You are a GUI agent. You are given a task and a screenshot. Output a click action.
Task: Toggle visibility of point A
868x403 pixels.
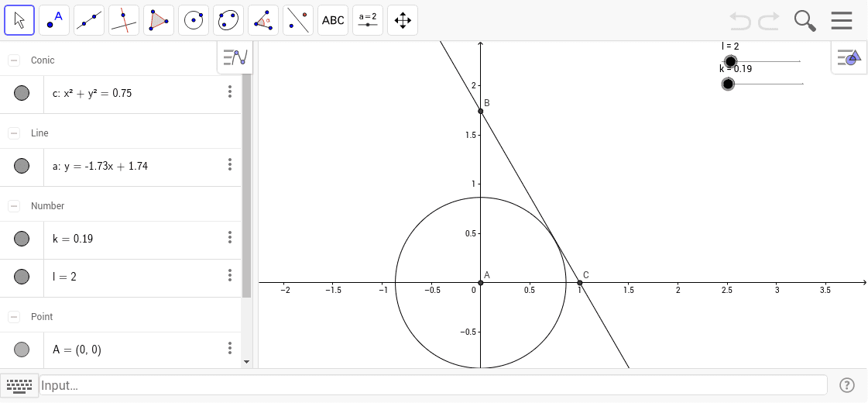(22, 350)
